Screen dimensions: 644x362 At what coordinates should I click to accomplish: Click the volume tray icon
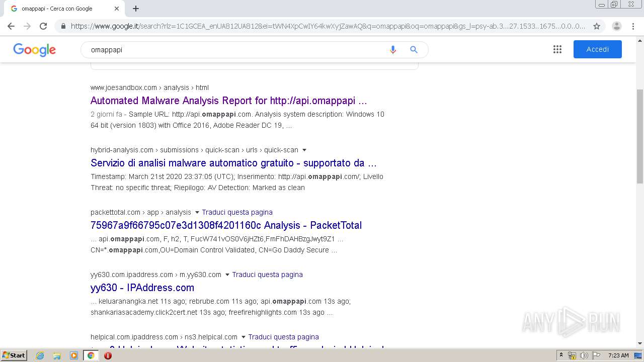tap(584, 355)
